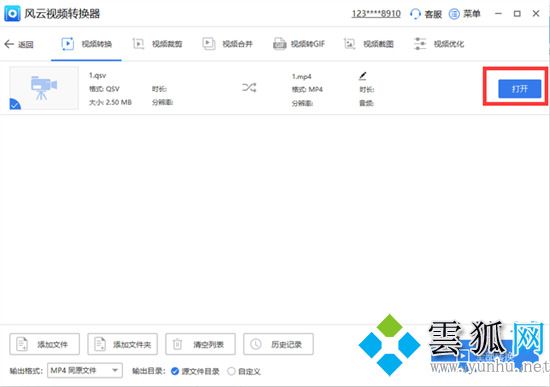Image resolution: width=550 pixels, height=387 pixels.
Task: Switch to the 视频裁剪 tab
Action: [157, 44]
